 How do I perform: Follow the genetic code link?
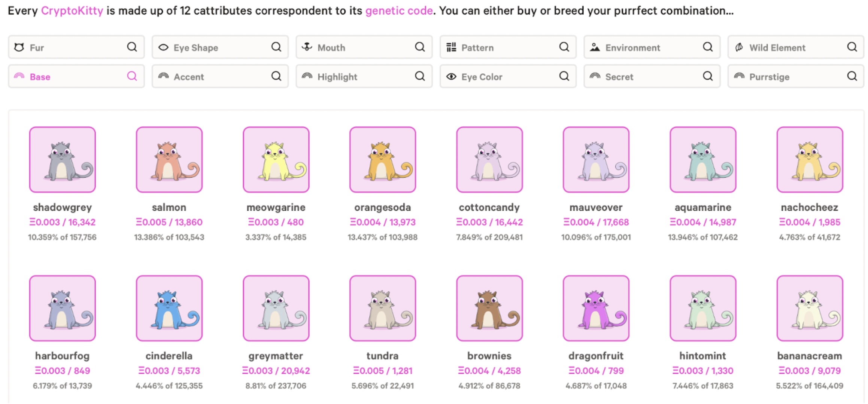(x=399, y=10)
